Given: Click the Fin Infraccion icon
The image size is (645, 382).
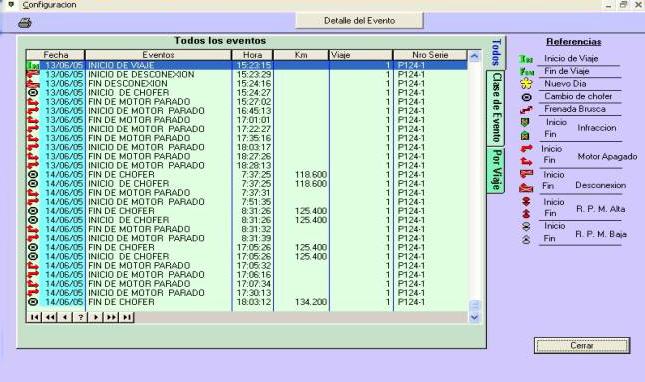Looking at the screenshot, I should point(525,135).
